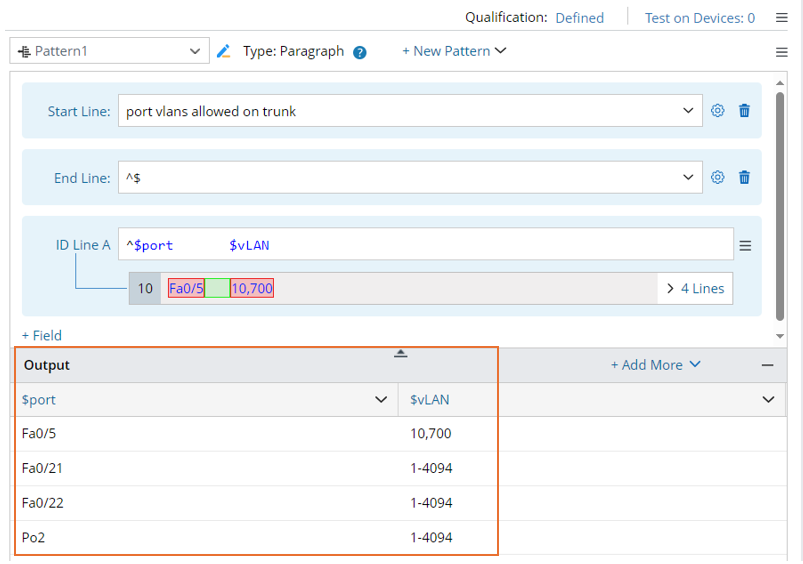Click the help icon next to Type: Paragraph
Image resolution: width=803 pixels, height=564 pixels.
(x=360, y=52)
